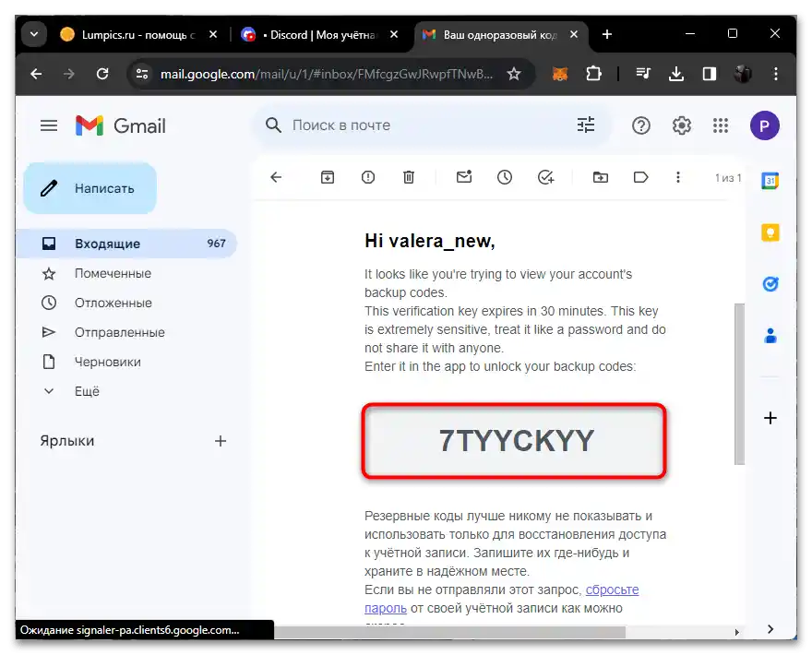Open the browser extensions puzzle menu

point(593,74)
